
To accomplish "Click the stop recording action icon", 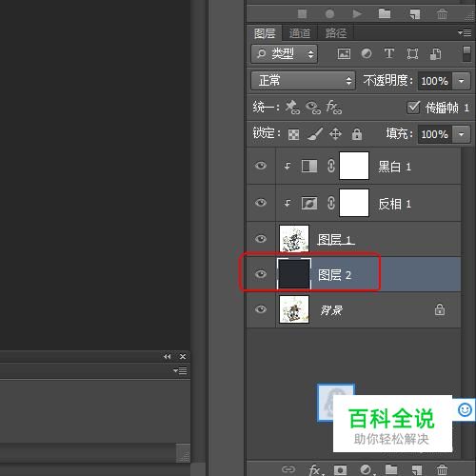I will (x=302, y=13).
